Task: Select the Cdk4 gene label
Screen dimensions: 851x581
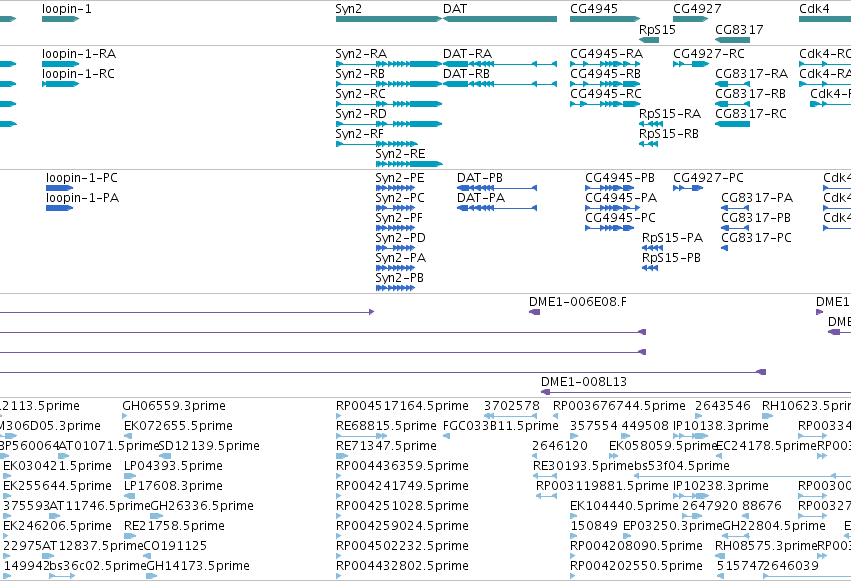Action: click(x=814, y=9)
